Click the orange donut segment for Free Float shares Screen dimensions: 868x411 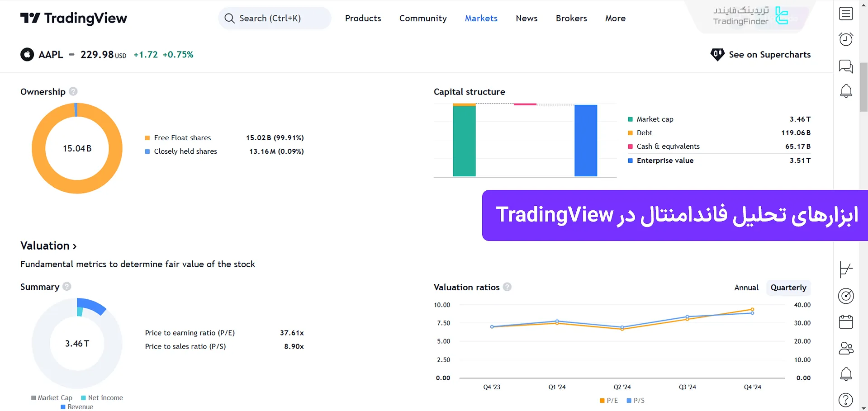[x=77, y=191]
